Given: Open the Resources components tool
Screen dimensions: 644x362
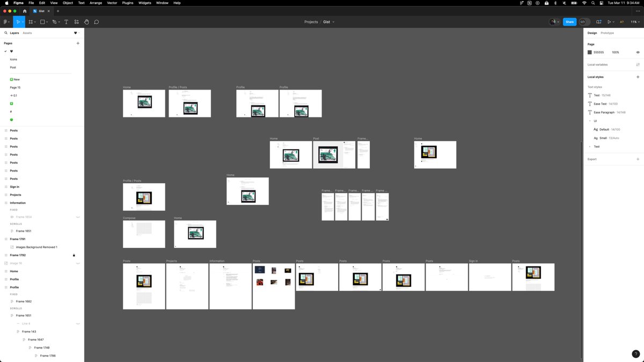Looking at the screenshot, I should click(x=76, y=22).
